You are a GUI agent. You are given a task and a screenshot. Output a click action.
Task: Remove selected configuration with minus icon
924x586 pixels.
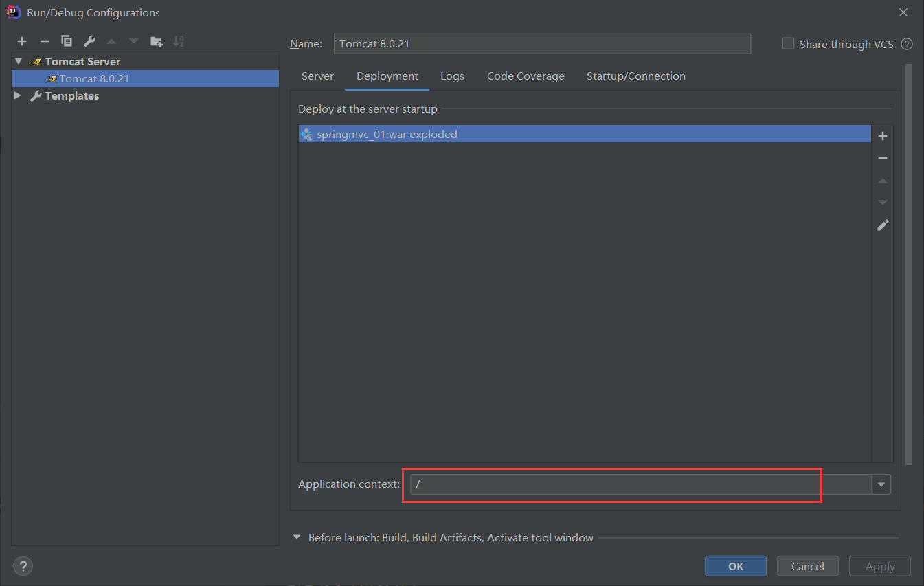point(45,41)
